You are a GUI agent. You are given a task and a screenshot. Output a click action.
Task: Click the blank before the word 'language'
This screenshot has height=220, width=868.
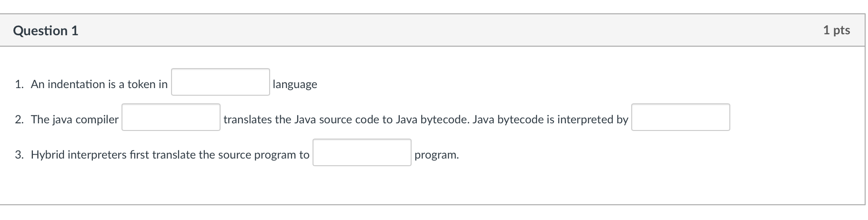coord(221,82)
